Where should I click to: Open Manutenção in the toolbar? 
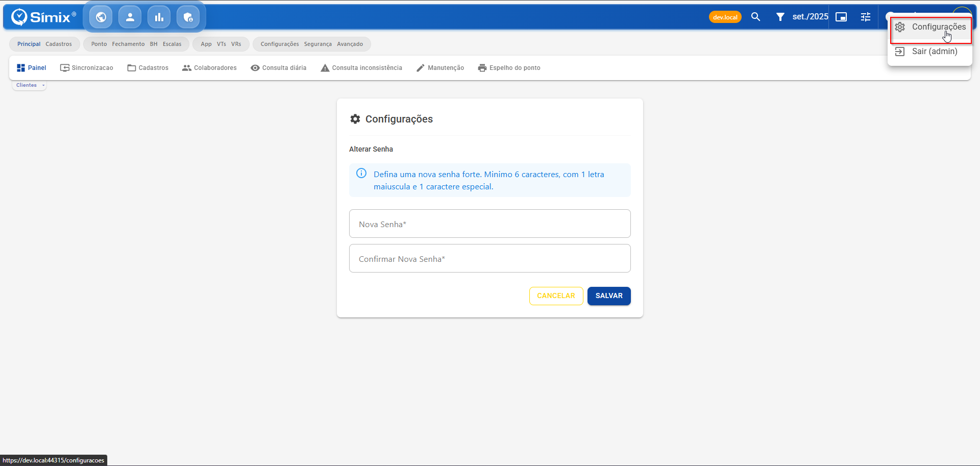(x=440, y=68)
